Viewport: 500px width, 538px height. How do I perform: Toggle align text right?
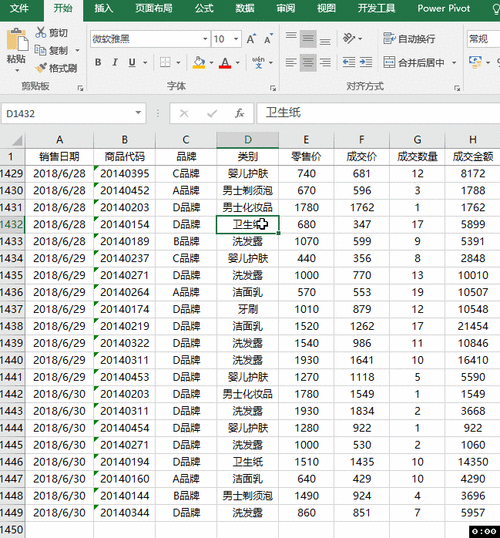[325, 62]
